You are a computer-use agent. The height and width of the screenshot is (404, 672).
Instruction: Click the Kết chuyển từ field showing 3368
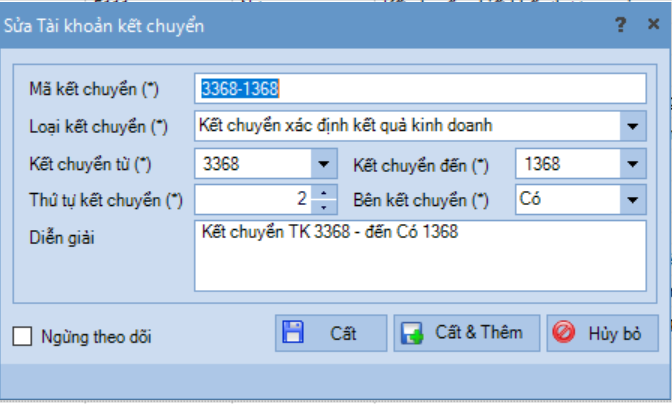(253, 164)
